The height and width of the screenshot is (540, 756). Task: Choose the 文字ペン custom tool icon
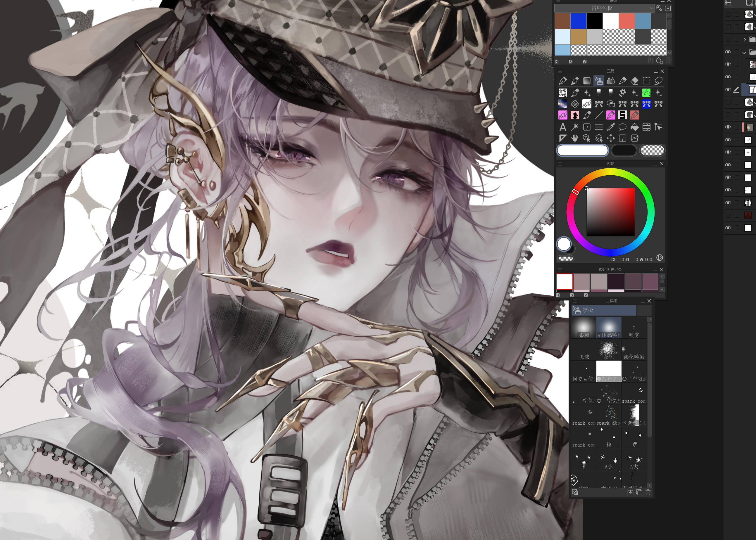pyautogui.click(x=563, y=92)
